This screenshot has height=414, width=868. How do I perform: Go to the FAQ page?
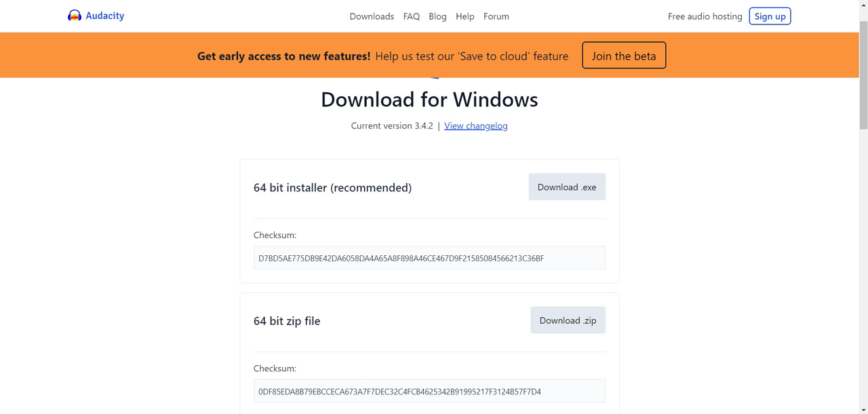click(412, 16)
